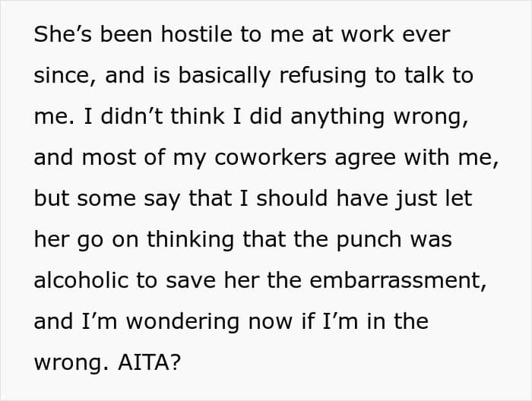Screen dimensions: 532x401
Task: Click the word "wondering" in eighth line
Action: tap(183, 321)
